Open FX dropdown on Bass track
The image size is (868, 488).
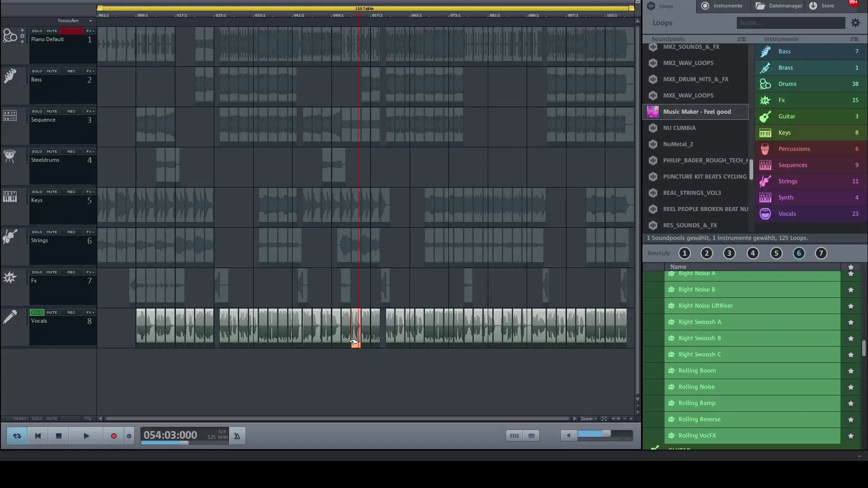click(90, 71)
